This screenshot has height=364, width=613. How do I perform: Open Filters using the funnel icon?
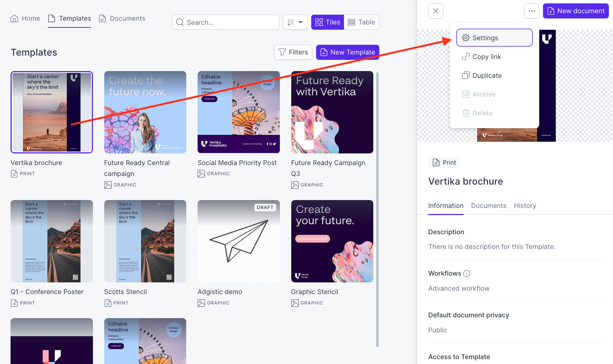coord(281,52)
